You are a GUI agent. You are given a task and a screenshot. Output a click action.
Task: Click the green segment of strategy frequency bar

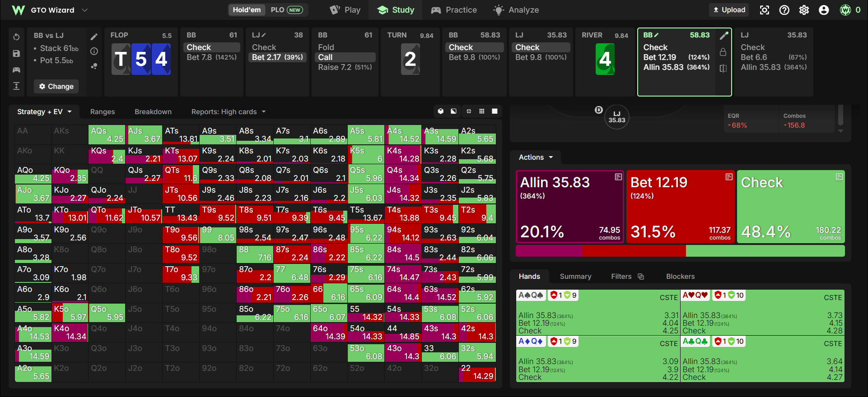[765, 251]
